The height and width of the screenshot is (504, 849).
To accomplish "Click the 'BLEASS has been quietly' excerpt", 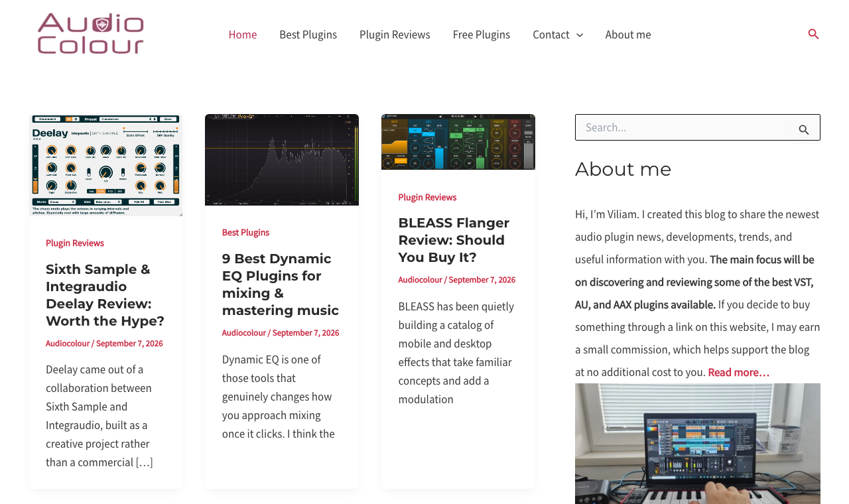I will (456, 353).
